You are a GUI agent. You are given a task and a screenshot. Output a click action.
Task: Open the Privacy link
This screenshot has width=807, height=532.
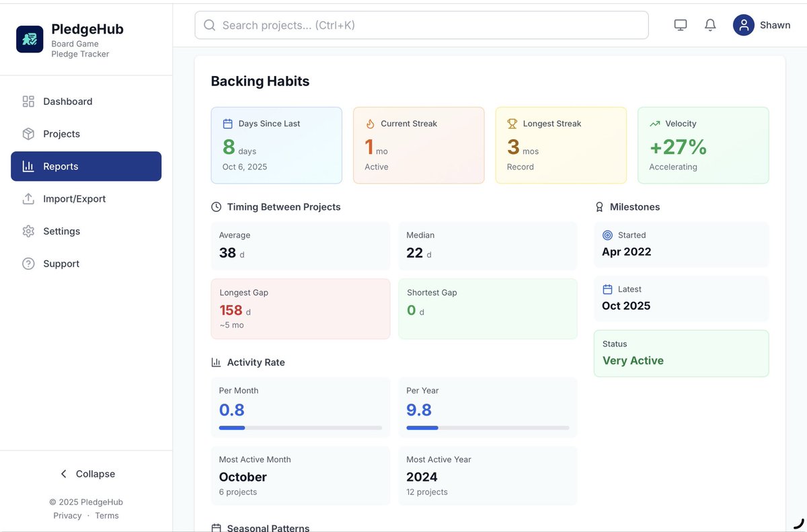67,516
